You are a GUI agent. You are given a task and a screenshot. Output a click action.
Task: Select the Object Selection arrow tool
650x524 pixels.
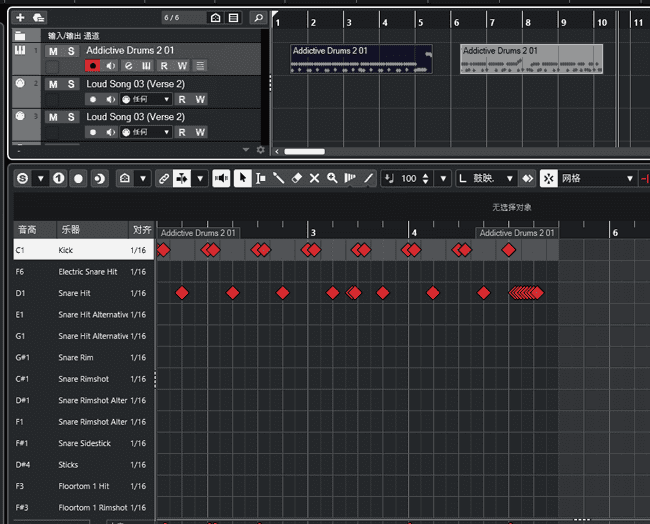pos(243,178)
